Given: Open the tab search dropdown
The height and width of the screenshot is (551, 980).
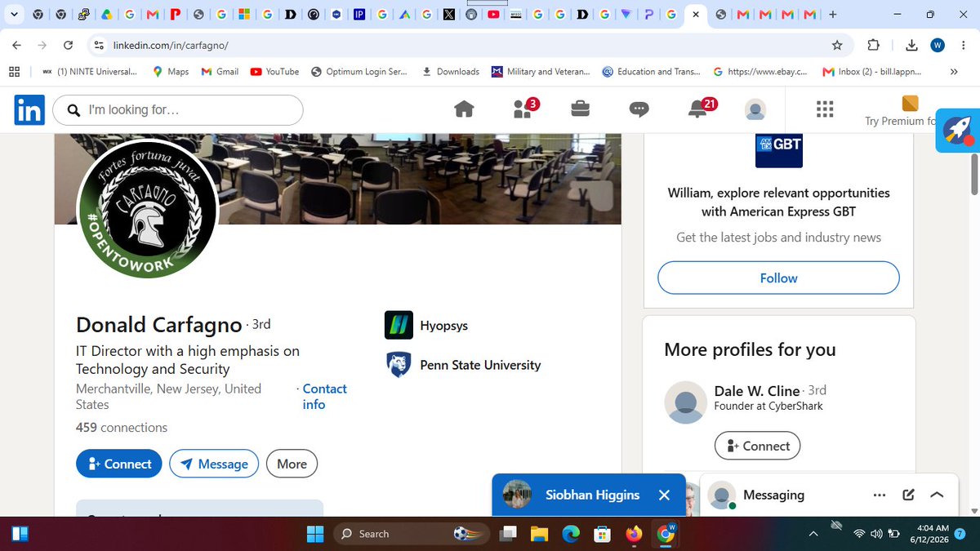Looking at the screenshot, I should coord(15,15).
